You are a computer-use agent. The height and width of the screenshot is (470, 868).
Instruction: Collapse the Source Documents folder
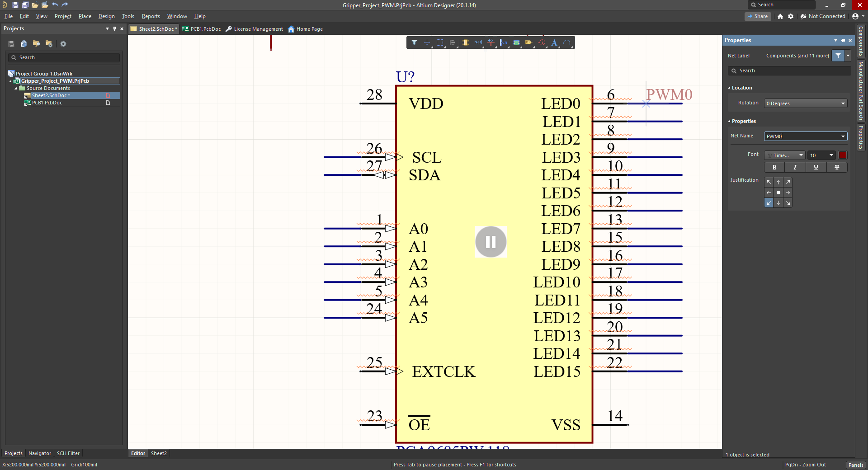click(x=16, y=89)
